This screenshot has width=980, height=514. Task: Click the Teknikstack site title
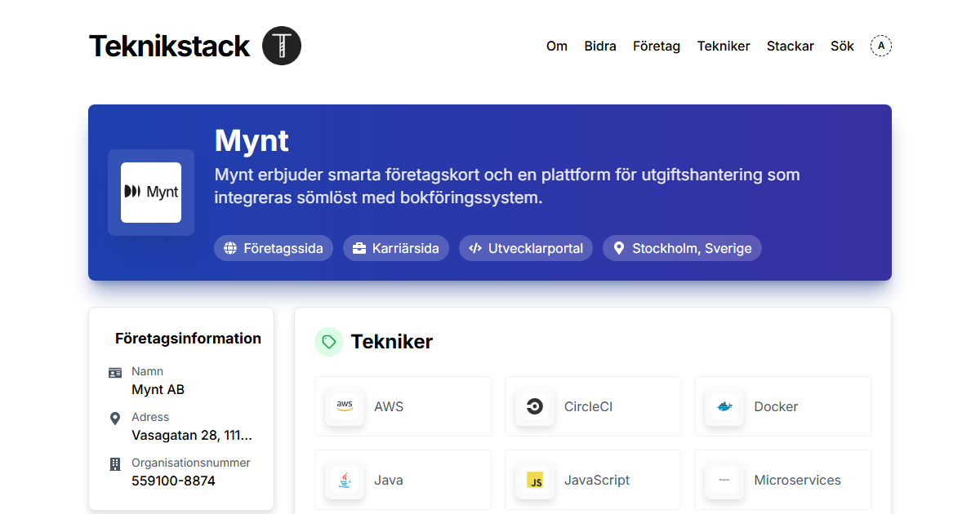169,46
